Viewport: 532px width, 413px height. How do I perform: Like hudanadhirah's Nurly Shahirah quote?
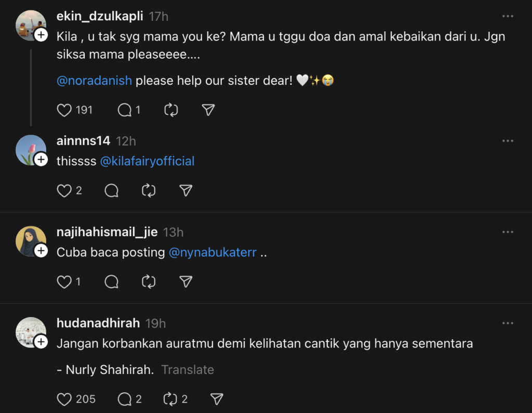tap(64, 399)
